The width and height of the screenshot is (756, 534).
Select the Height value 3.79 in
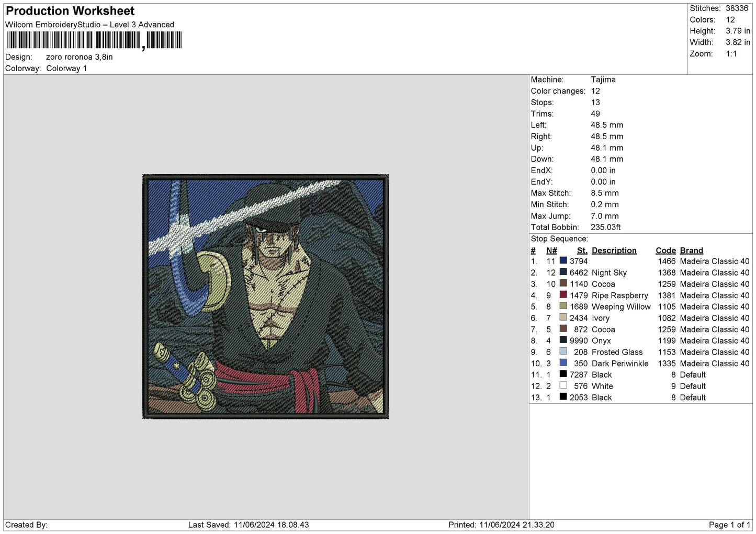tap(738, 31)
